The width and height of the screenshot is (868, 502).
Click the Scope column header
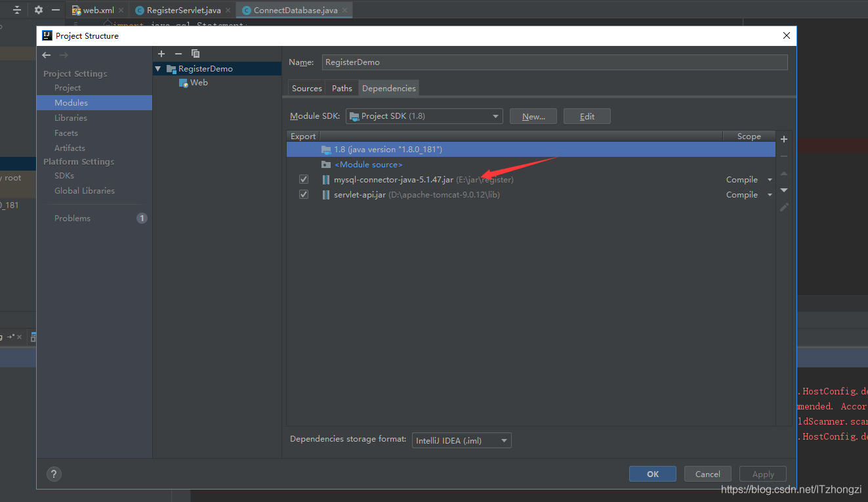click(749, 136)
